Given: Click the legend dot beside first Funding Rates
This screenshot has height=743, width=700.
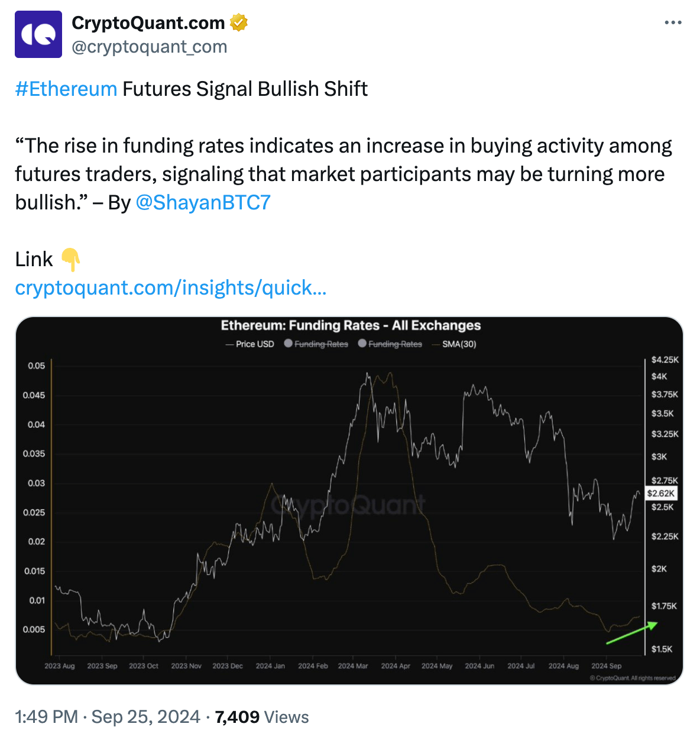Looking at the screenshot, I should coord(289,344).
